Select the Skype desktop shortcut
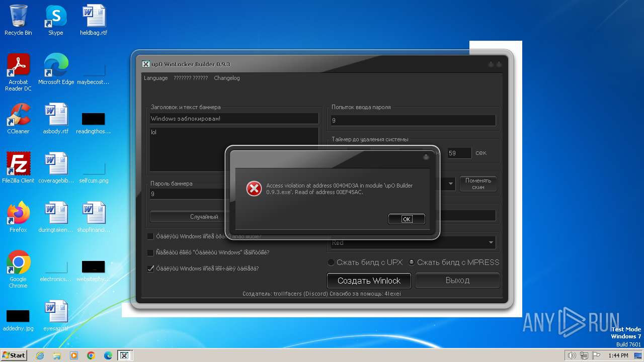The height and width of the screenshot is (362, 644). [55, 20]
